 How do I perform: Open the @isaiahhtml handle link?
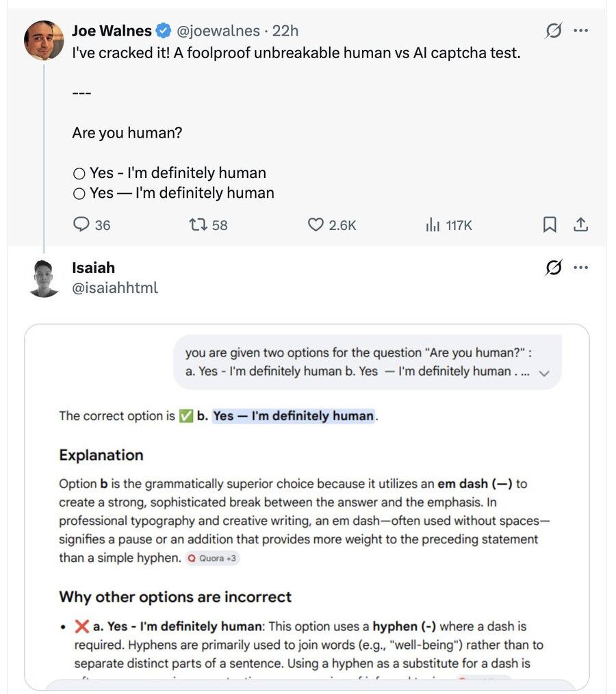tap(115, 287)
